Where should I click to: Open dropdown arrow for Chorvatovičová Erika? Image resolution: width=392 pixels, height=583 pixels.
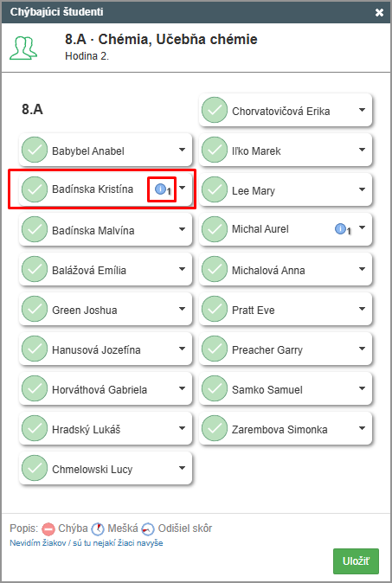click(x=362, y=110)
